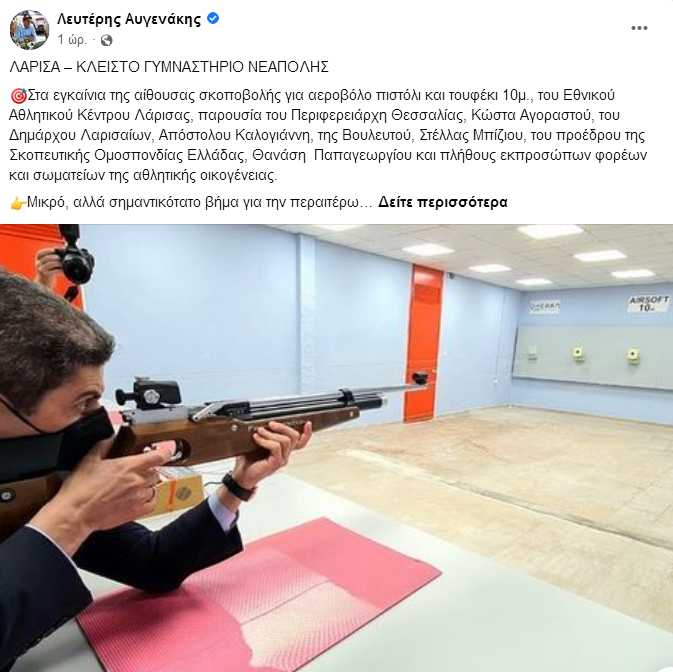
Task: Click the pointing hand emoji
Action: [18, 203]
